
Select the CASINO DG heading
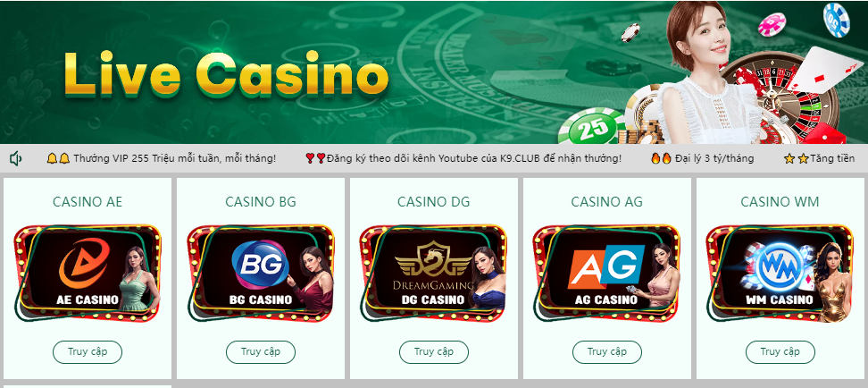433,202
